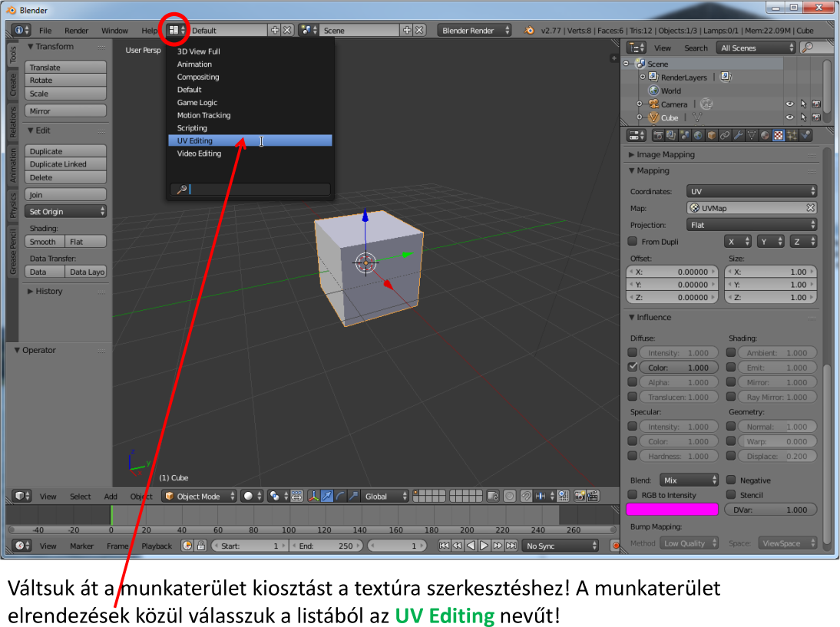
Task: Delete the current Default screen layout
Action: (x=288, y=31)
